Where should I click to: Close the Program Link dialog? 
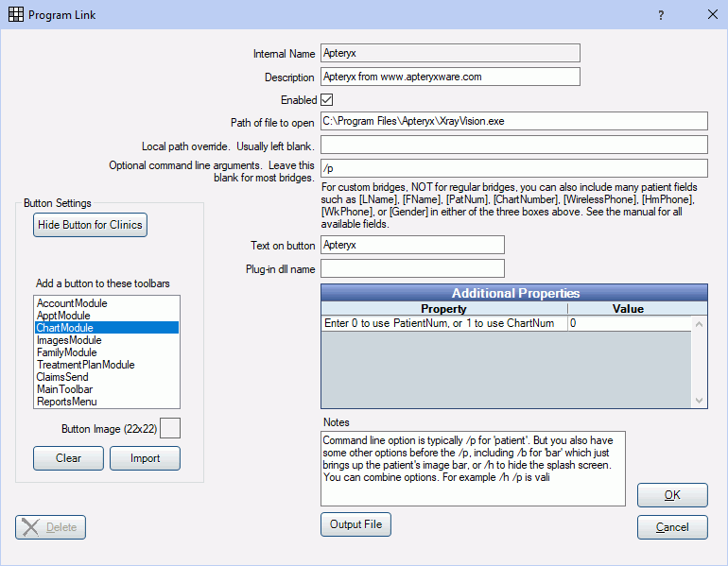713,14
